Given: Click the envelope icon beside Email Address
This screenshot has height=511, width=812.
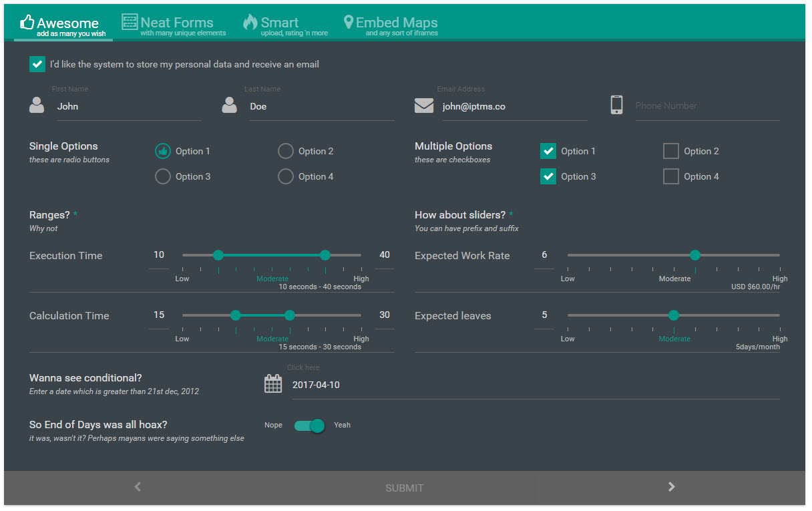Looking at the screenshot, I should [424, 106].
